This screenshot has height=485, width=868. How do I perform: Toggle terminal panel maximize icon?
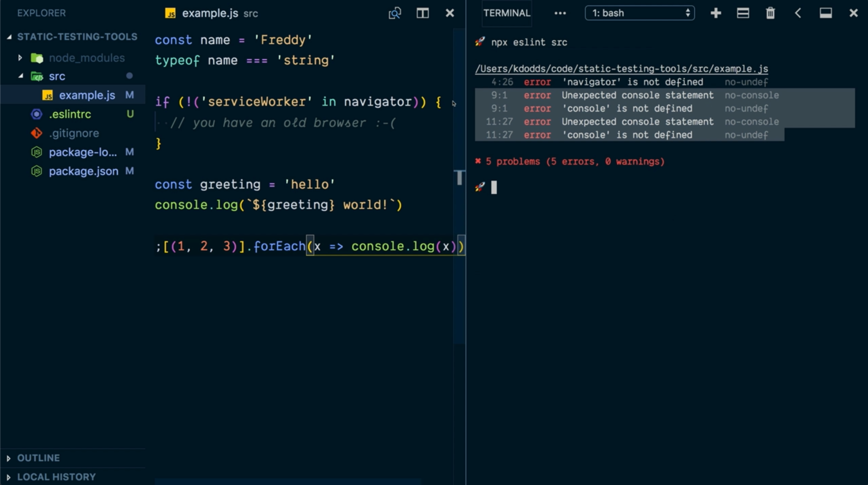point(826,13)
